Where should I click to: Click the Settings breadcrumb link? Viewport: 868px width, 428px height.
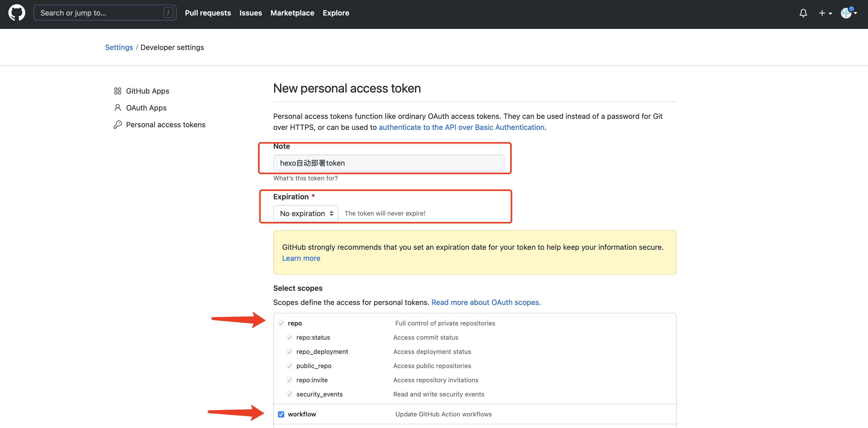(119, 47)
